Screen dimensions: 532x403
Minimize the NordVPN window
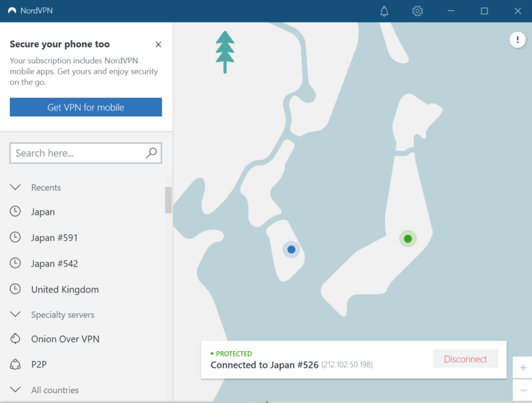point(451,11)
